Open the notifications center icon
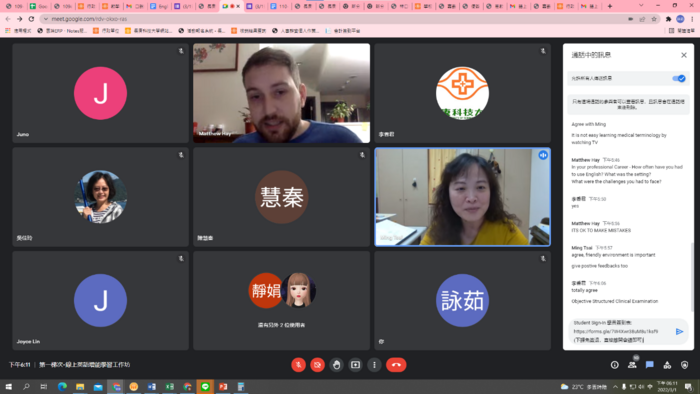700x394 pixels. 689,386
